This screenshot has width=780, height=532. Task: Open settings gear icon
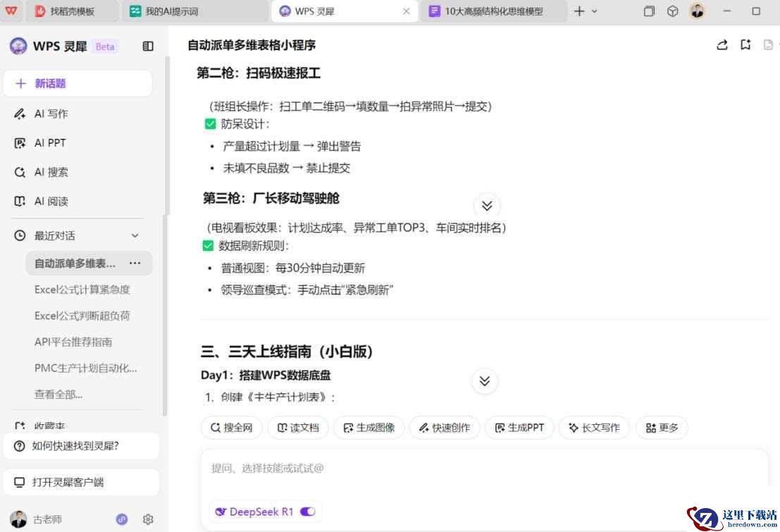(148, 519)
